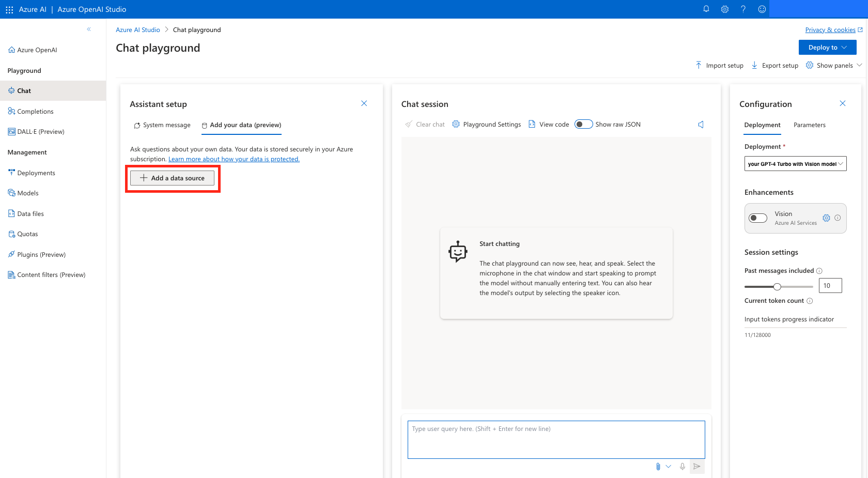This screenshot has width=868, height=478.
Task: Click info icon next to Current token count
Action: pos(810,301)
